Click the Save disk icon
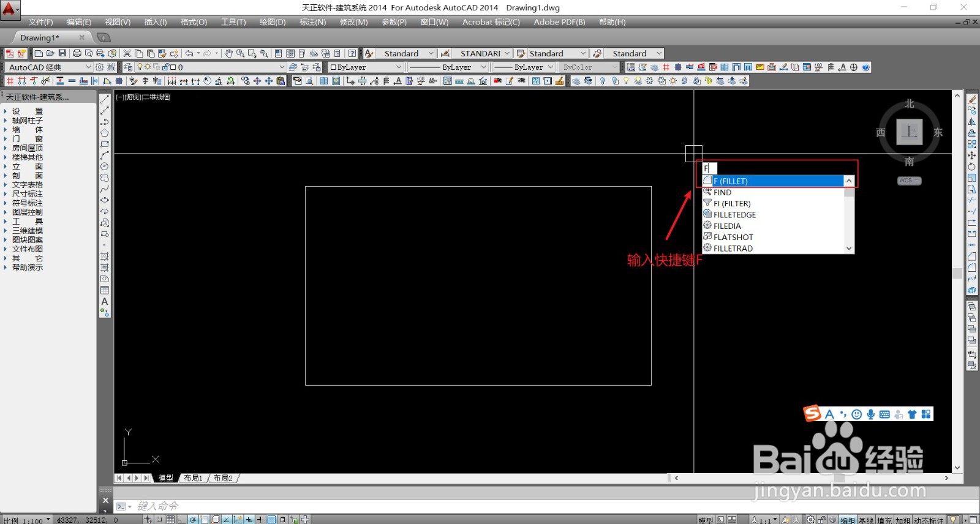980x524 pixels. (x=62, y=53)
